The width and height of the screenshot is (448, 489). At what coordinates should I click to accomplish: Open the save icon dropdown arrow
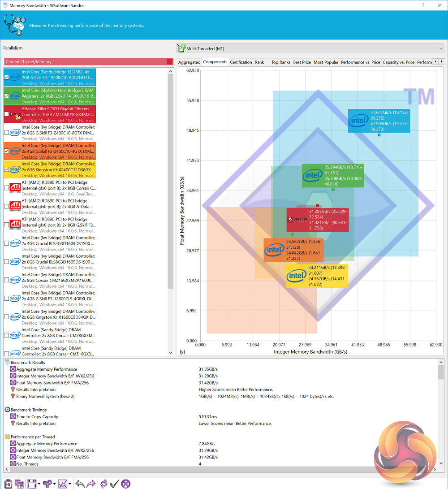click(x=39, y=484)
